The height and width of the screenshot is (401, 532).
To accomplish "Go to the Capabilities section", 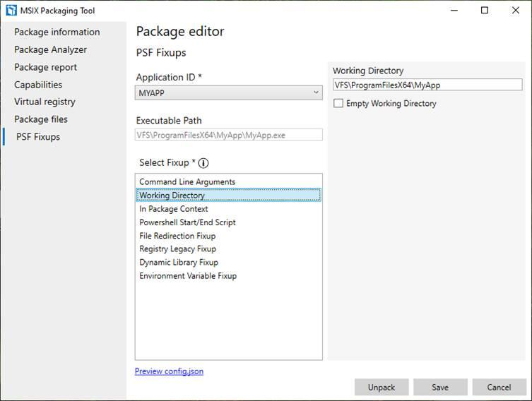I will point(38,85).
